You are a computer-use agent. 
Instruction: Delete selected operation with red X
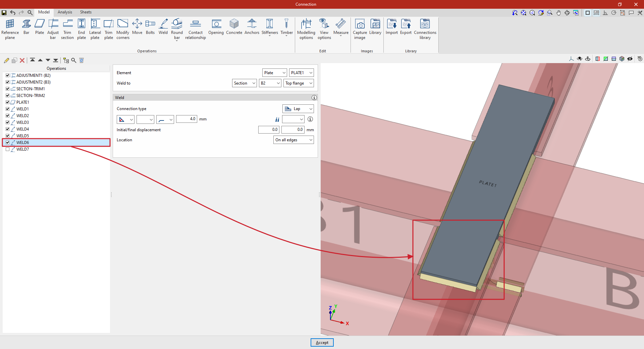pos(22,60)
